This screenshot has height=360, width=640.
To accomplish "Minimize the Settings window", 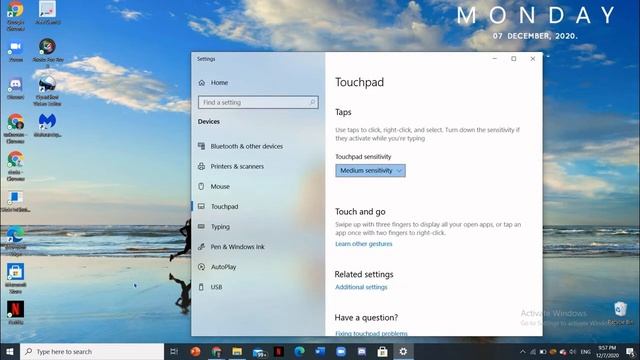I will 495,59.
